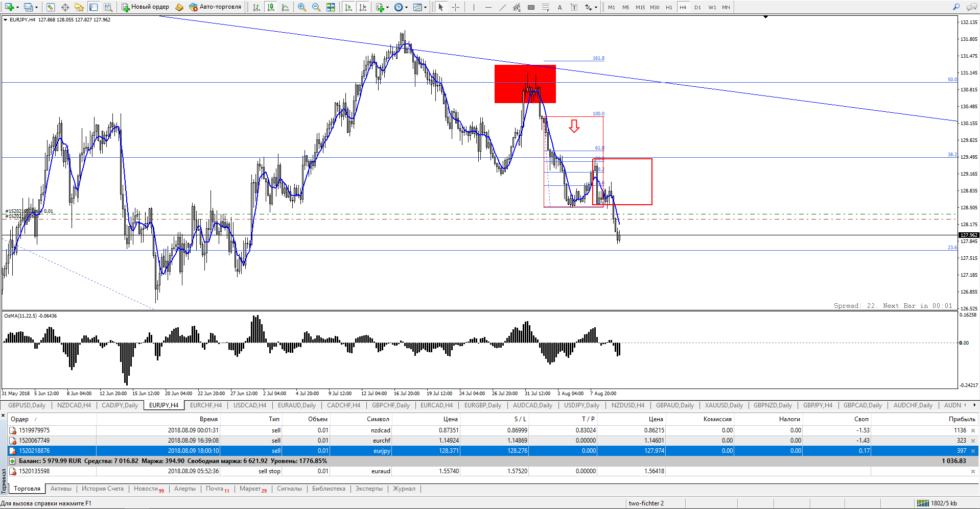The image size is (980, 509).
Task: Open the Strategy Tester icon
Action: pyautogui.click(x=108, y=7)
